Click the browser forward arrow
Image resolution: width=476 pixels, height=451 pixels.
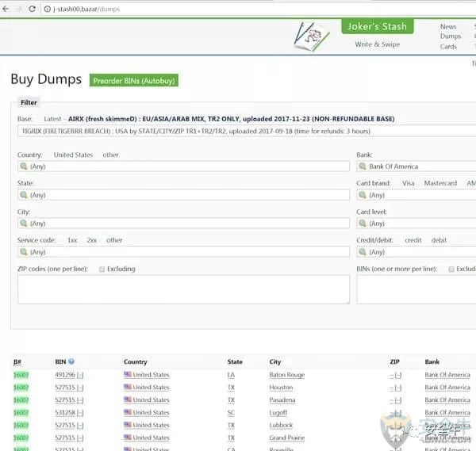[19, 9]
